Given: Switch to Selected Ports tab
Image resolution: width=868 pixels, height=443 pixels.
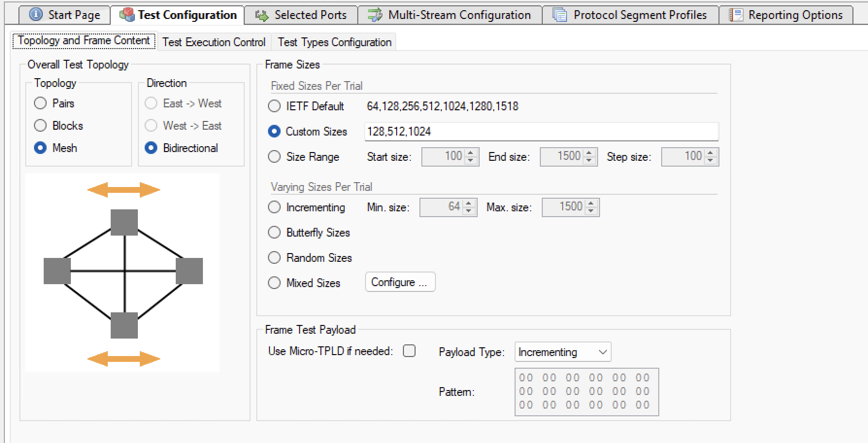Looking at the screenshot, I should tap(301, 15).
